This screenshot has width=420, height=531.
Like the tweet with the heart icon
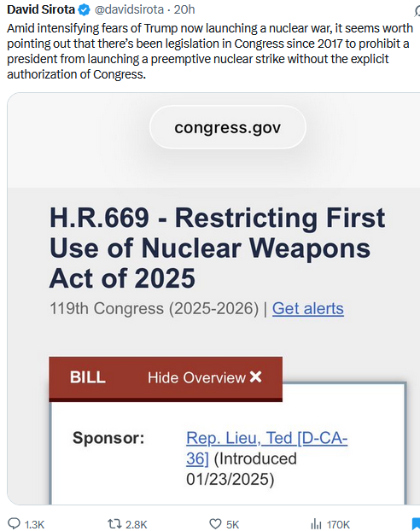coord(215,524)
